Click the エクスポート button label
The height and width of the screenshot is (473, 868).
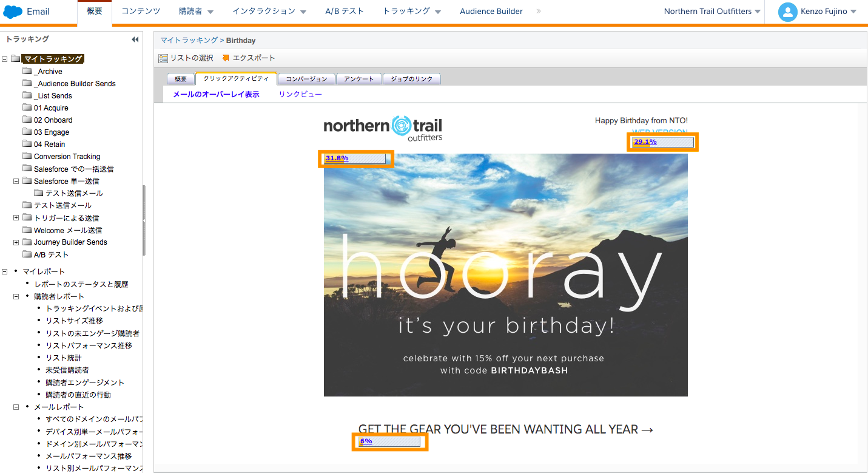pos(254,58)
